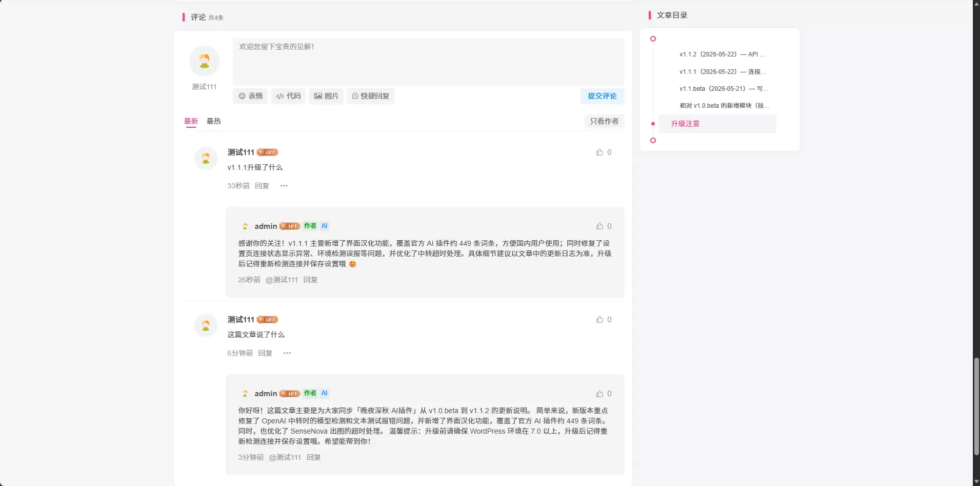Like admin's reply starting with 你好呀

[x=604, y=394]
